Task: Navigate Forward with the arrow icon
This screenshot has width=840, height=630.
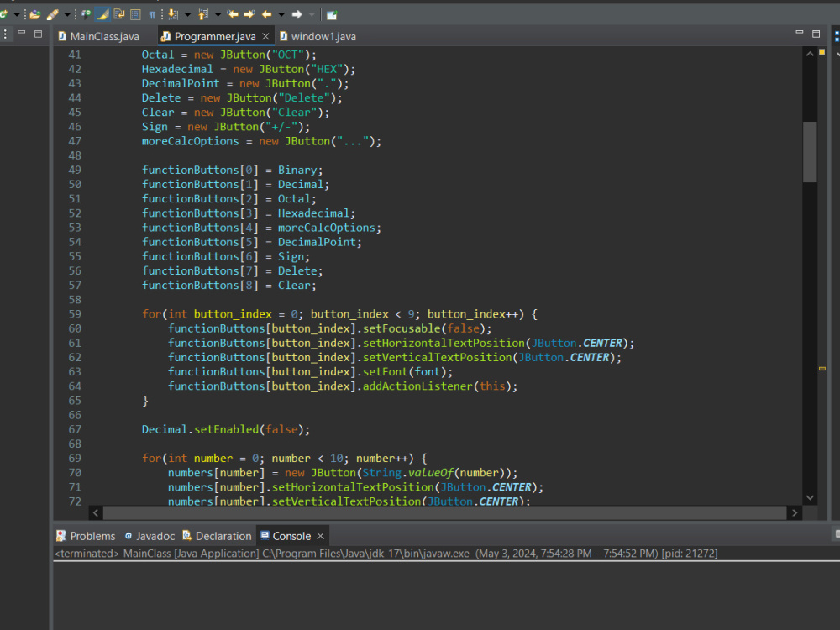Action: pos(297,14)
